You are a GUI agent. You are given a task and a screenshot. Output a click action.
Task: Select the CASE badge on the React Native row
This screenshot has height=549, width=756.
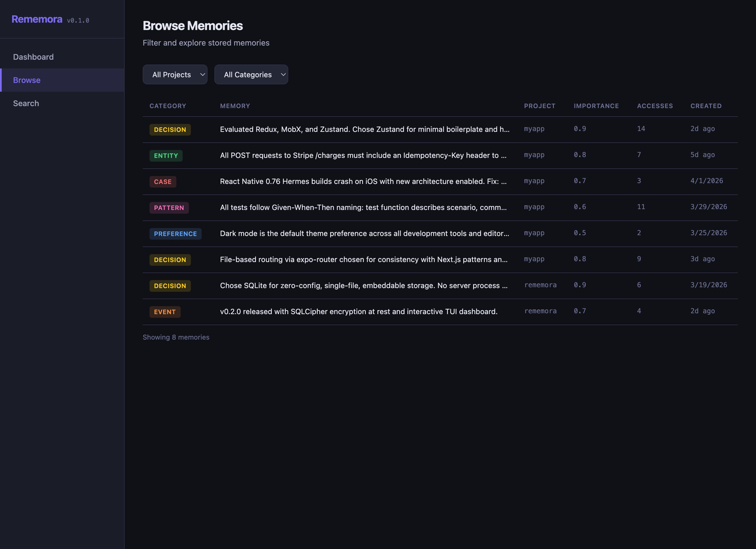(163, 182)
